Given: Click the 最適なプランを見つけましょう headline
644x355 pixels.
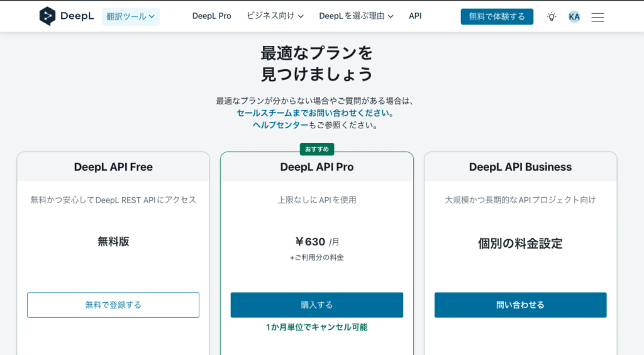Looking at the screenshot, I should coord(317,64).
